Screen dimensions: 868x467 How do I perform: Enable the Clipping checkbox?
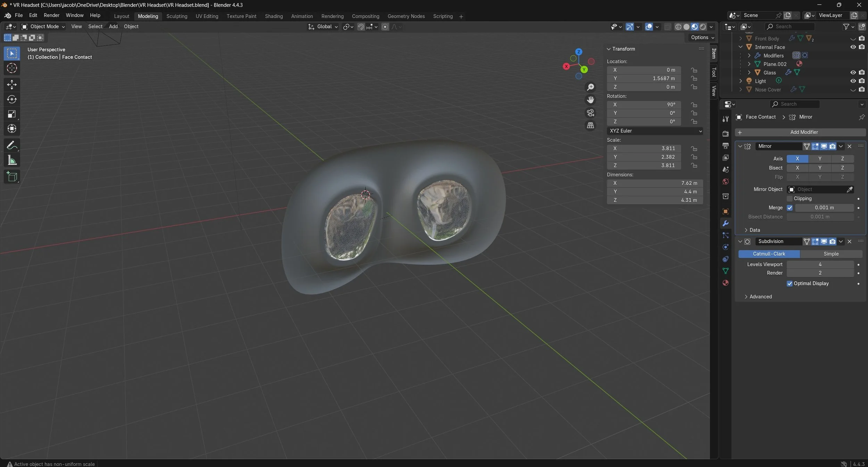click(790, 199)
